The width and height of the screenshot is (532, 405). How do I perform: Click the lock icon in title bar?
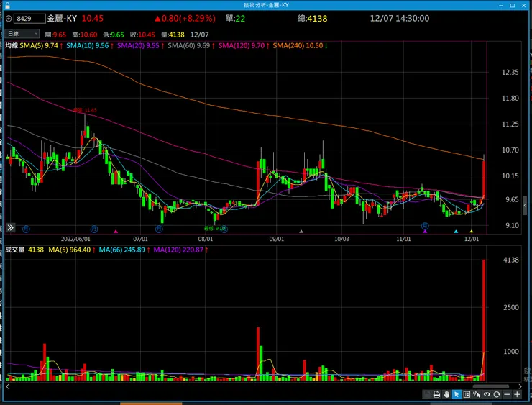[7, 5]
